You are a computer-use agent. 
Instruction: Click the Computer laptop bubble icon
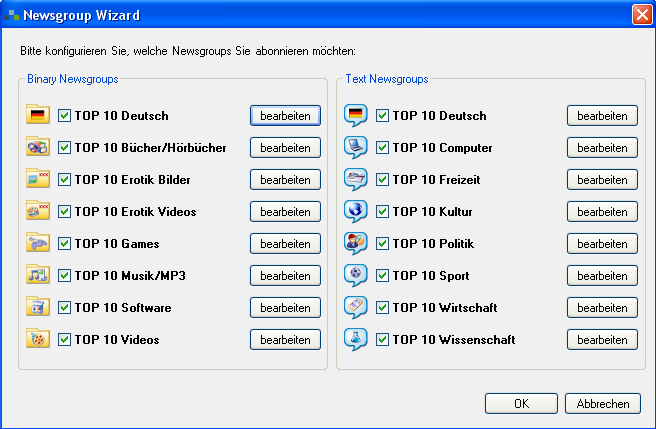(x=356, y=147)
